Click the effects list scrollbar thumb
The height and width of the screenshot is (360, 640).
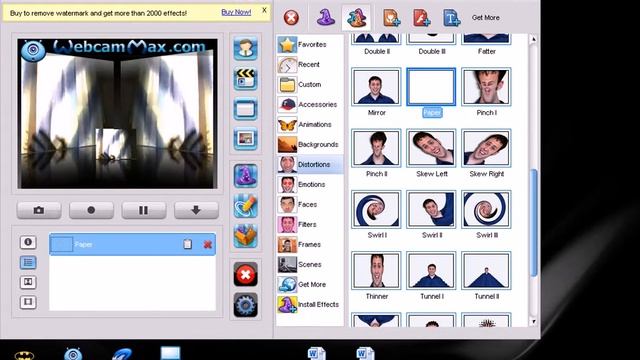(533, 223)
